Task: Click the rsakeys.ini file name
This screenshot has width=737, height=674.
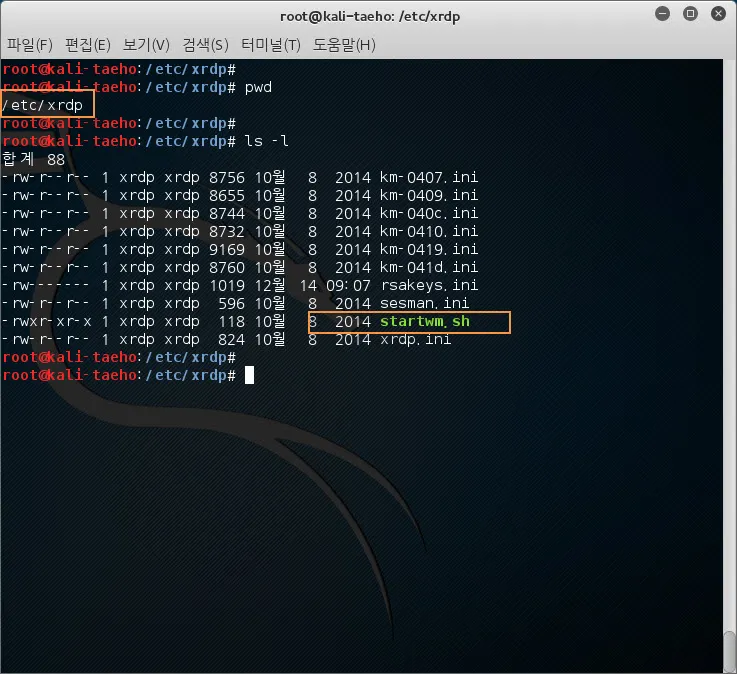Action: 429,285
